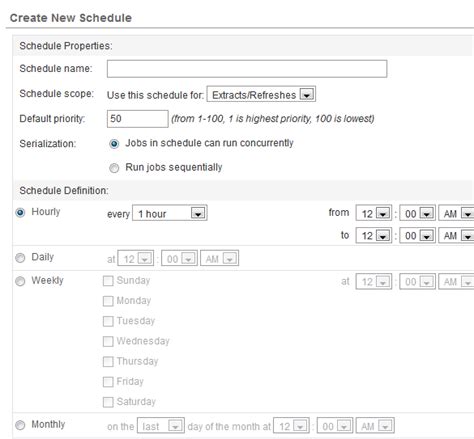Tick the Wednesday checkbox

click(x=108, y=341)
